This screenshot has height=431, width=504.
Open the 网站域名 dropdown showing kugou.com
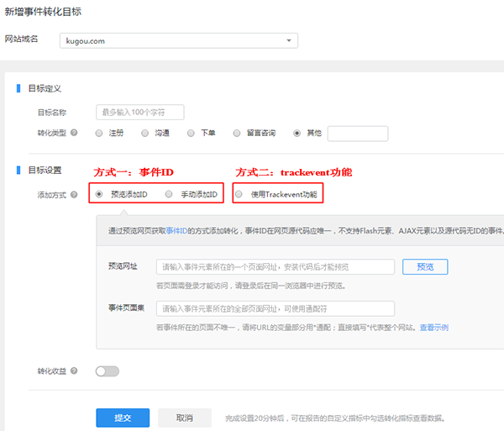click(x=179, y=39)
